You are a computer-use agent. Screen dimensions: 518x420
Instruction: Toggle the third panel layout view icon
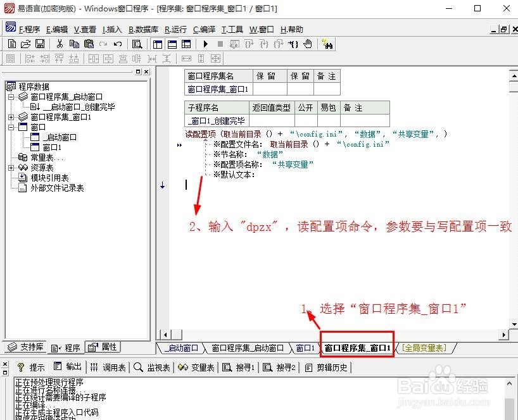(x=186, y=44)
